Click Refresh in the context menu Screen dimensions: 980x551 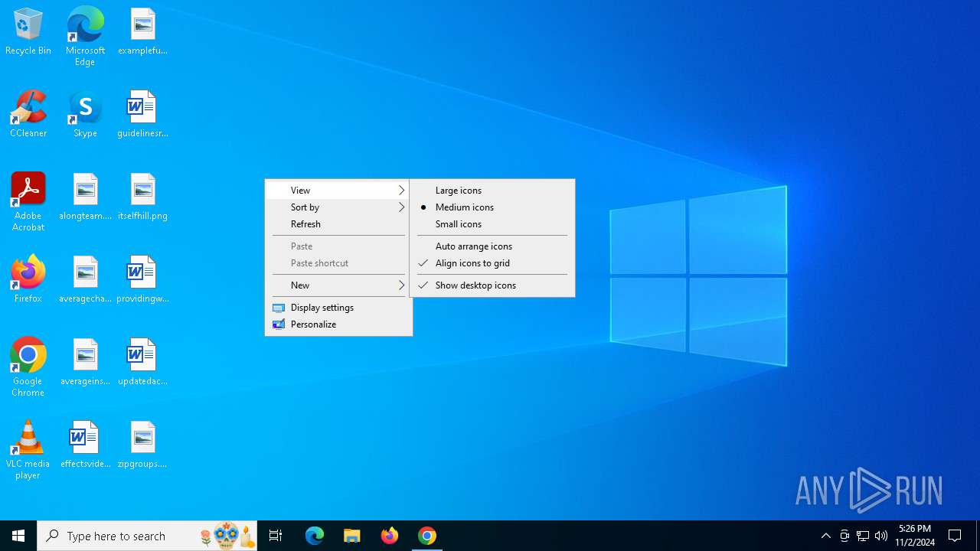click(x=338, y=224)
